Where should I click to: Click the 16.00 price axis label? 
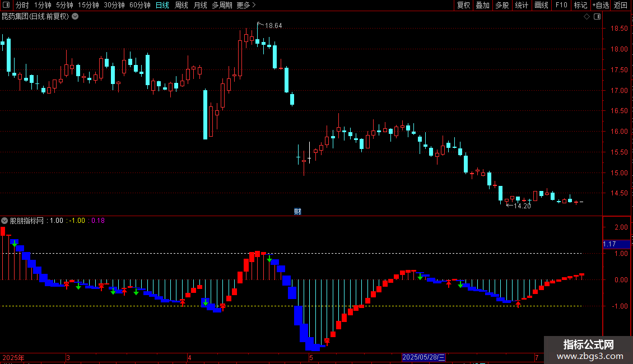pos(619,132)
